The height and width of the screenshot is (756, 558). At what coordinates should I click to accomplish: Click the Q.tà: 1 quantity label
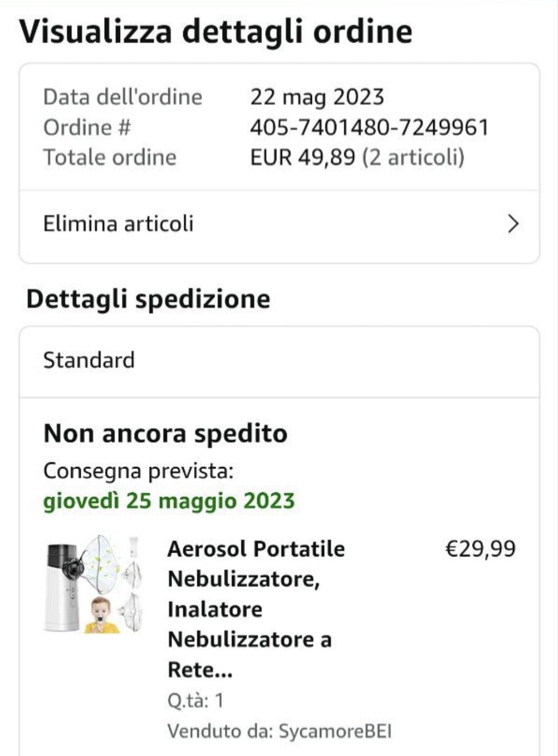(196, 701)
